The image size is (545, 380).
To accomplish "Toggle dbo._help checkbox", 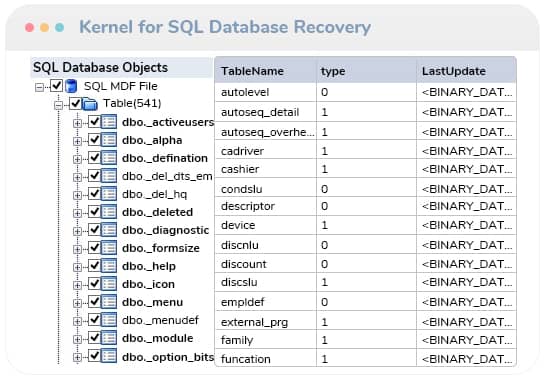I will (94, 266).
